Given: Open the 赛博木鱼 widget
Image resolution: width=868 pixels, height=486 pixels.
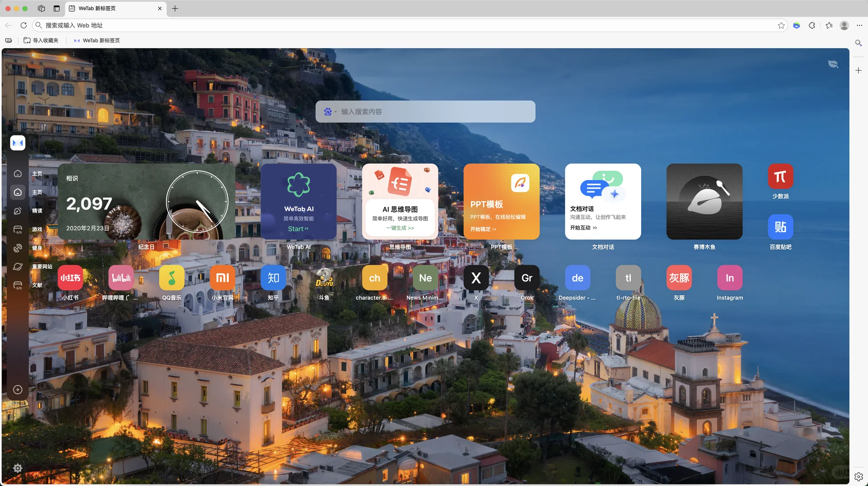Looking at the screenshot, I should click(x=704, y=201).
